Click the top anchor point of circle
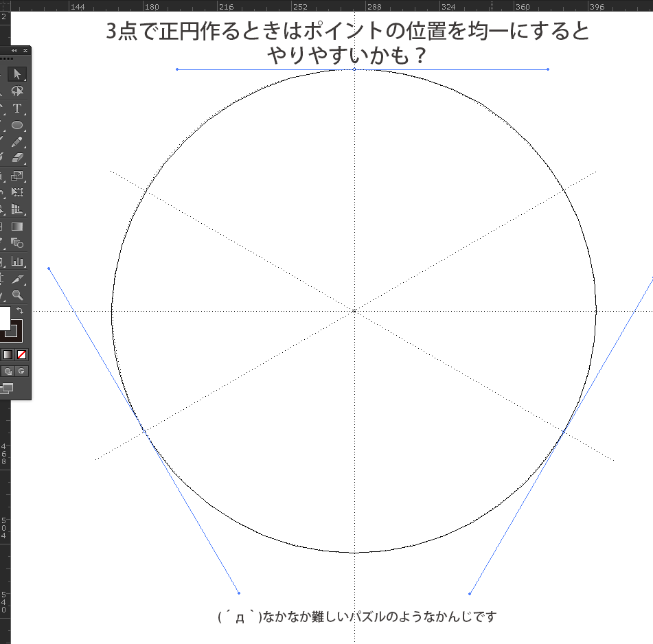The width and height of the screenshot is (653, 644). pyautogui.click(x=354, y=69)
